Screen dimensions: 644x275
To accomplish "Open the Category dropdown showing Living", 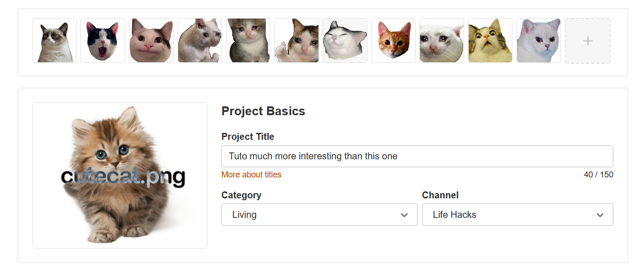I will (319, 215).
